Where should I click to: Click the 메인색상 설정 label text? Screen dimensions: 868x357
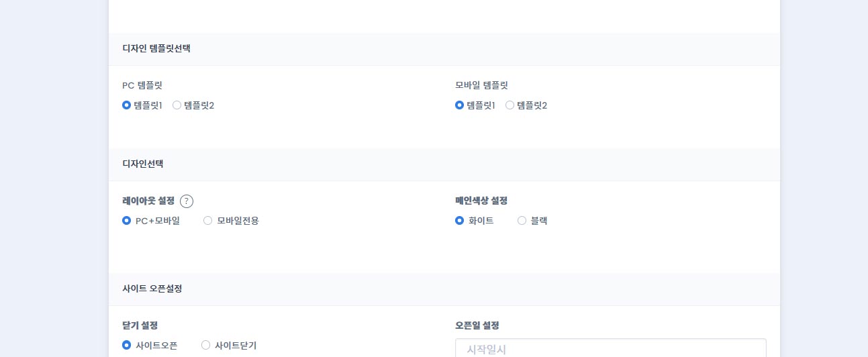click(x=481, y=201)
